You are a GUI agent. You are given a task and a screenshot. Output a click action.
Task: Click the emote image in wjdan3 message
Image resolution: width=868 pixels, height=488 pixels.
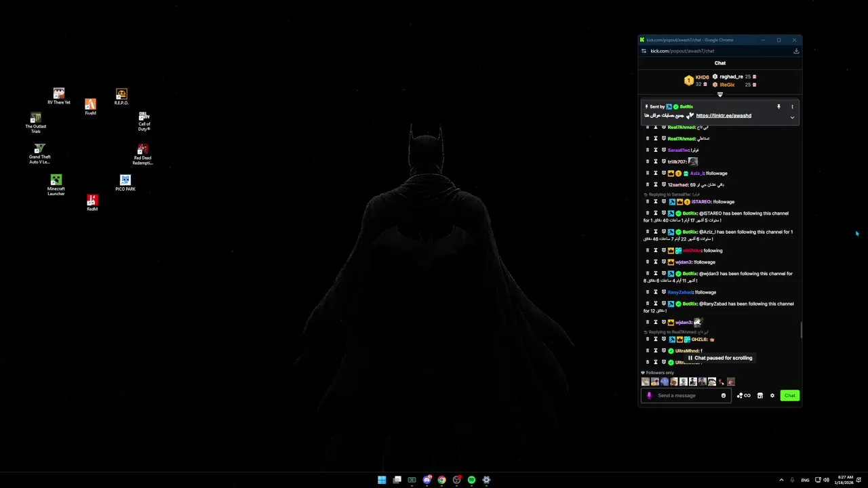(698, 322)
